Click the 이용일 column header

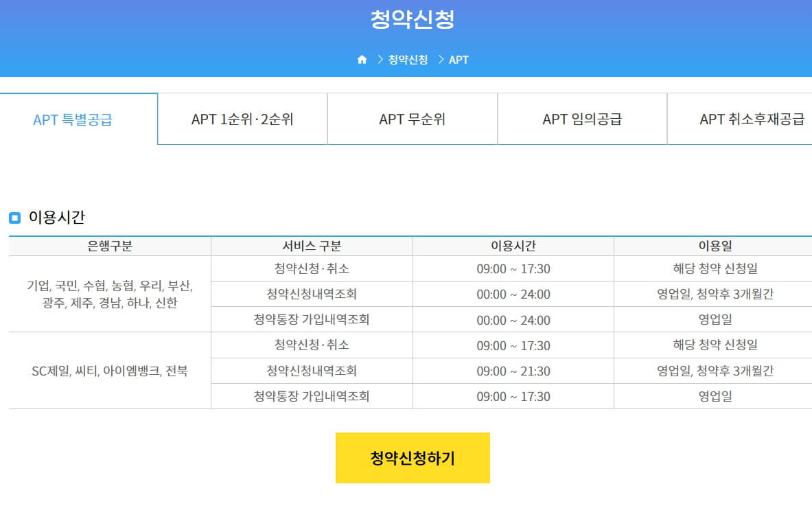coord(712,246)
